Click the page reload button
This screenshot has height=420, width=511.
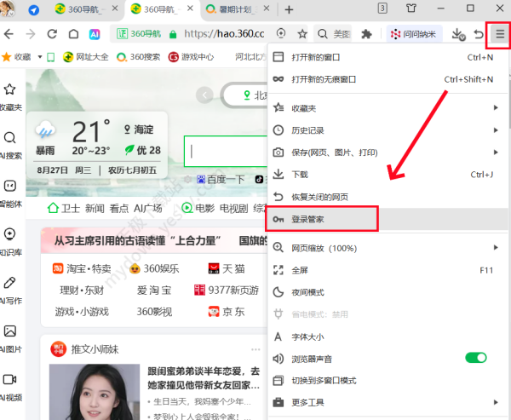pos(53,34)
